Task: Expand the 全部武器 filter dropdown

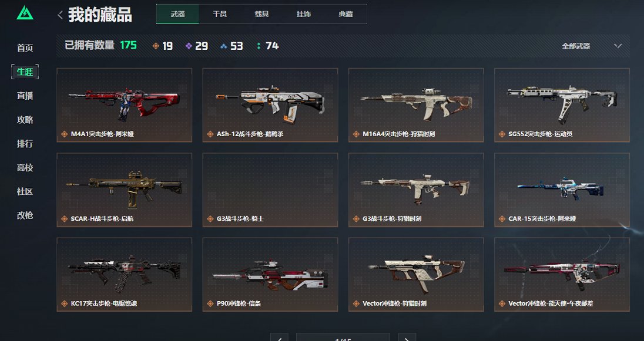Action: 592,46
